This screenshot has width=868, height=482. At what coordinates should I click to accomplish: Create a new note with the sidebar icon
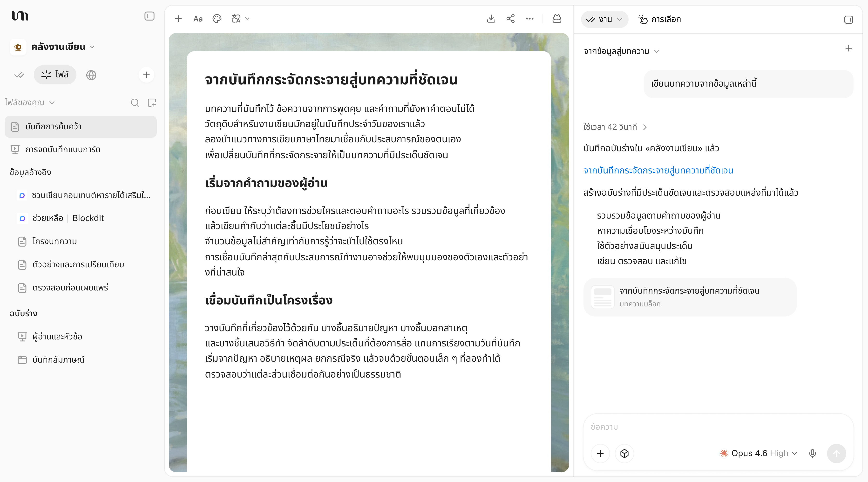pyautogui.click(x=152, y=103)
